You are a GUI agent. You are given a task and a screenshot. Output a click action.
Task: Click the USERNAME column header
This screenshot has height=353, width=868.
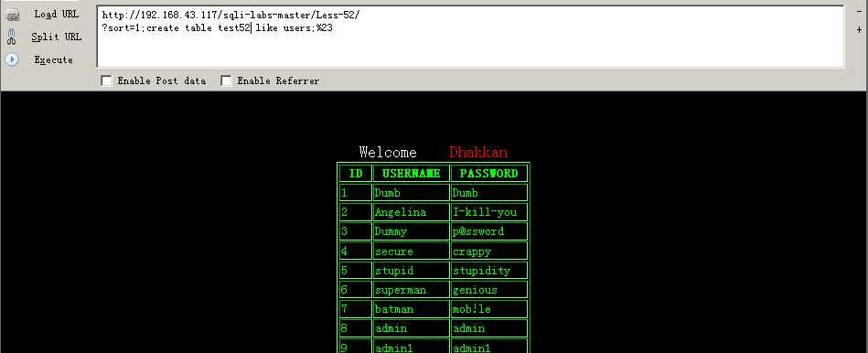(412, 173)
